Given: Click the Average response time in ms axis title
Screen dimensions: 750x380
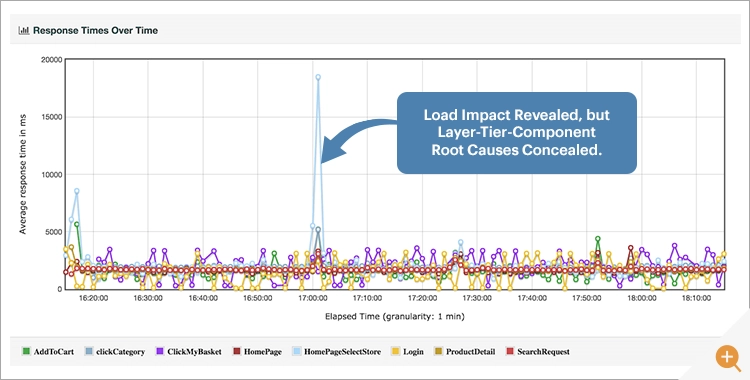Looking at the screenshot, I should 22,174.
